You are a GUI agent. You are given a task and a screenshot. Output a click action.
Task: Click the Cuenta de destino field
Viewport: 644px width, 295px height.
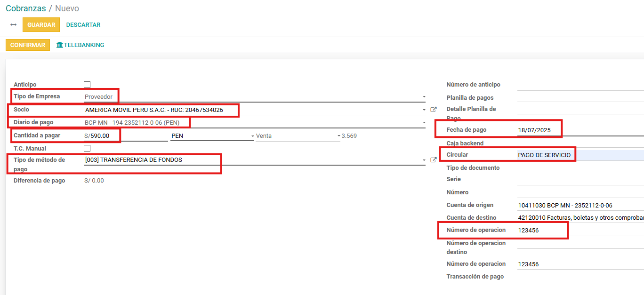tap(579, 218)
